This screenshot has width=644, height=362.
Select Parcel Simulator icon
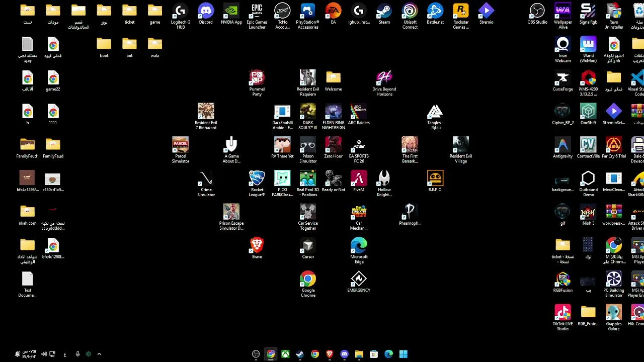(x=180, y=150)
